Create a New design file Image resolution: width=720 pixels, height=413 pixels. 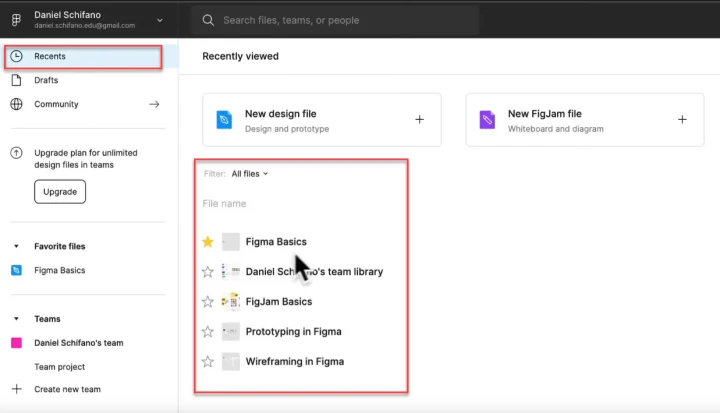(322, 120)
